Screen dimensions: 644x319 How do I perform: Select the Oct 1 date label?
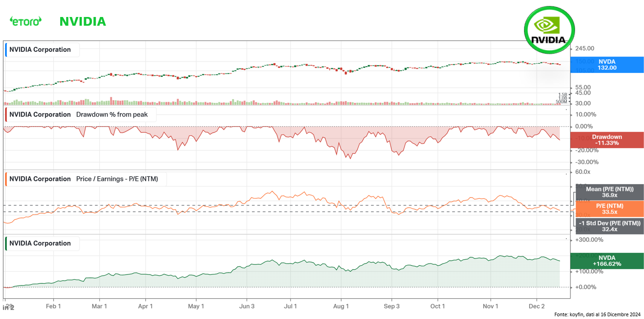[438, 306]
